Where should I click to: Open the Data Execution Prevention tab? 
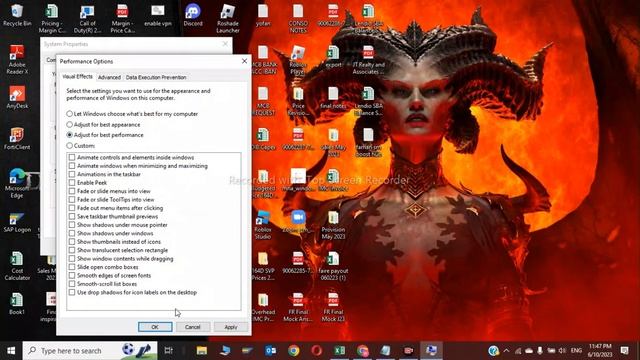156,77
